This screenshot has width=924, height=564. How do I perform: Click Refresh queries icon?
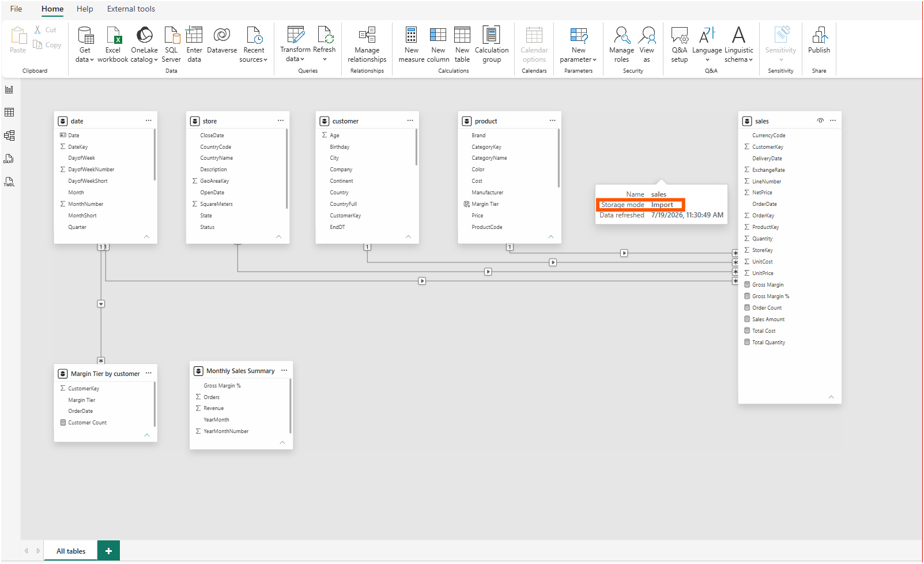coord(325,35)
